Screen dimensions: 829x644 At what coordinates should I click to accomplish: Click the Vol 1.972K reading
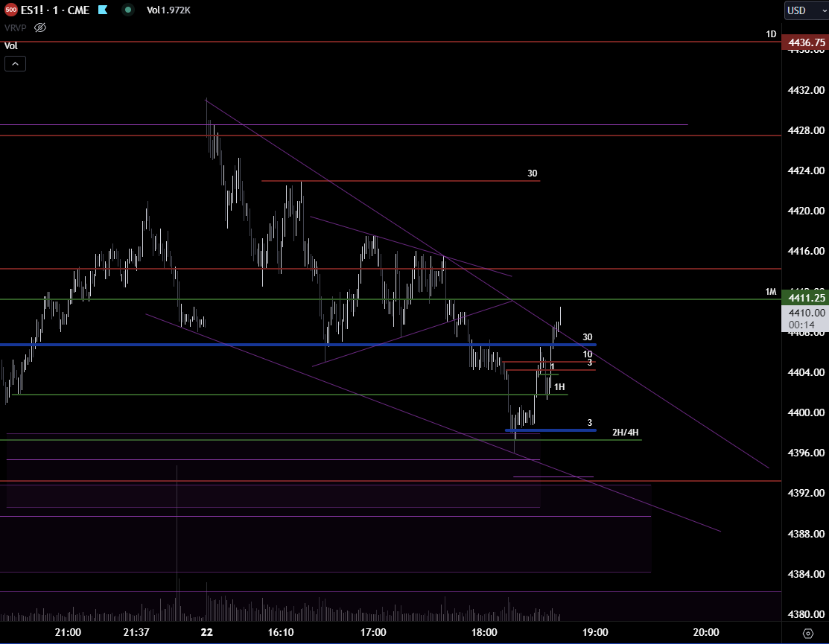point(168,10)
